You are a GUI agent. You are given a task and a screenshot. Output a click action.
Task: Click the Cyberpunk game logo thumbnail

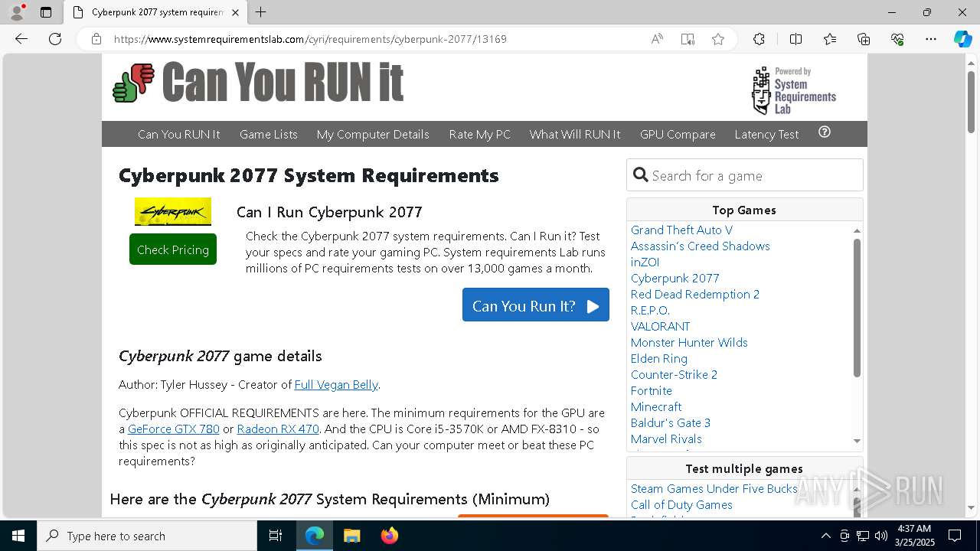pyautogui.click(x=173, y=211)
